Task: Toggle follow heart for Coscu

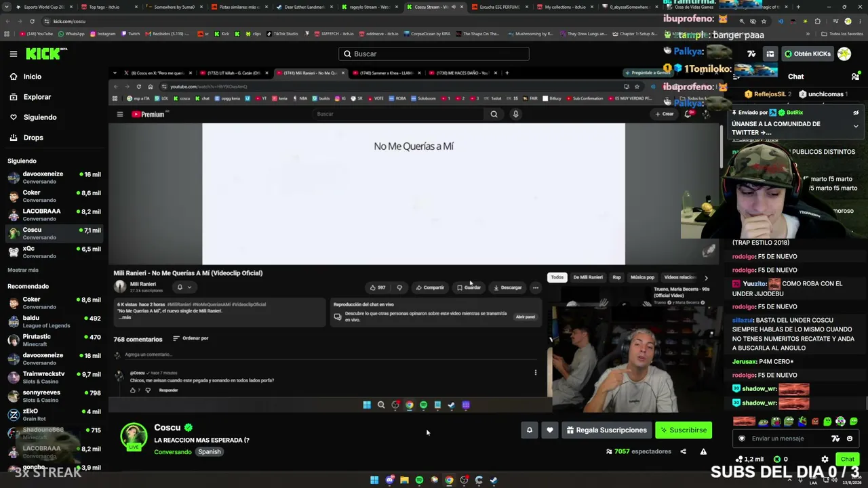Action: pos(550,430)
